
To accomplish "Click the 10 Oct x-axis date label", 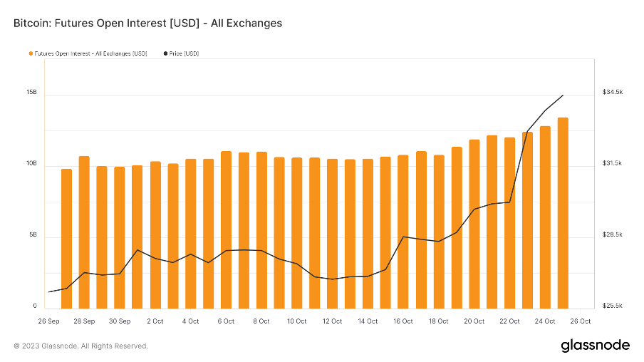I will pyautogui.click(x=297, y=321).
